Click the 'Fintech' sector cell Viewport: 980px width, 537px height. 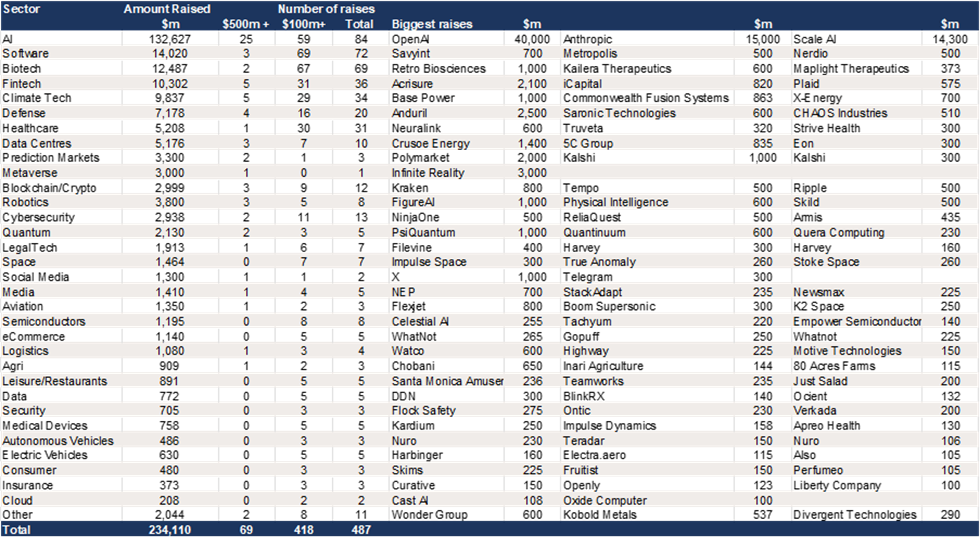tap(22, 84)
